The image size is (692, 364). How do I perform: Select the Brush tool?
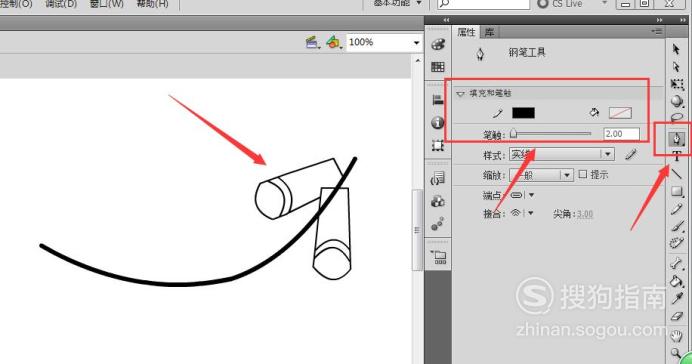pos(677,226)
